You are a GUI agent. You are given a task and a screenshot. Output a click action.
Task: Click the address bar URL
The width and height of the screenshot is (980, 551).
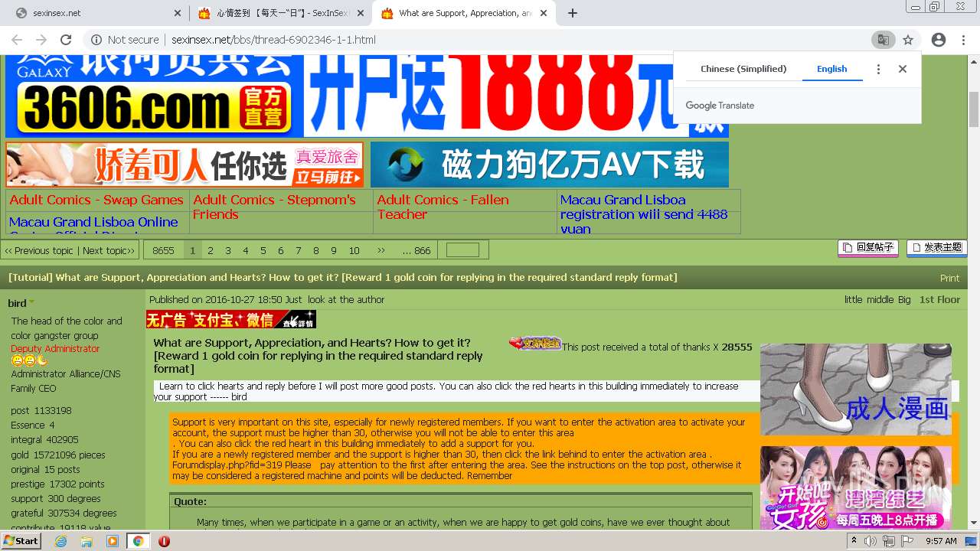(273, 40)
